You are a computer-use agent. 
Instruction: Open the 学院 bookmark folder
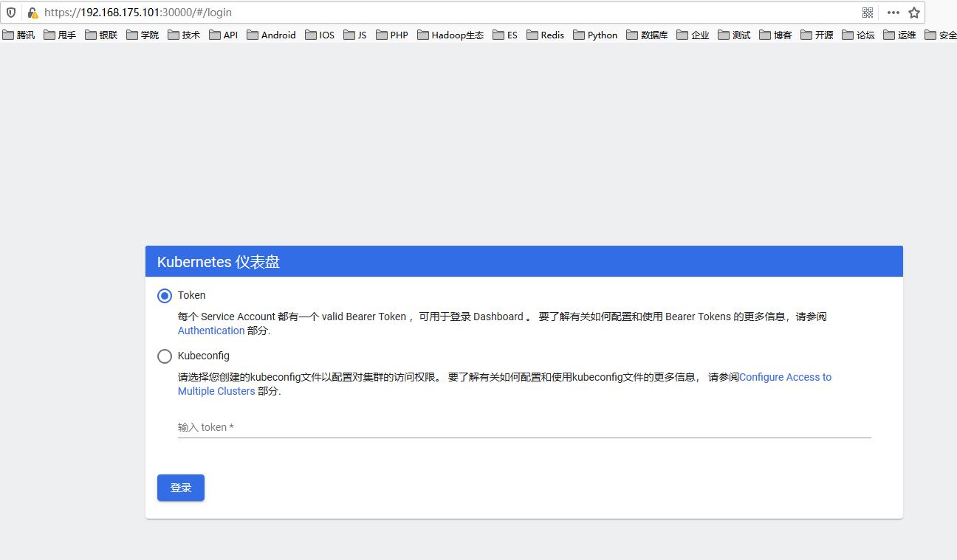143,35
